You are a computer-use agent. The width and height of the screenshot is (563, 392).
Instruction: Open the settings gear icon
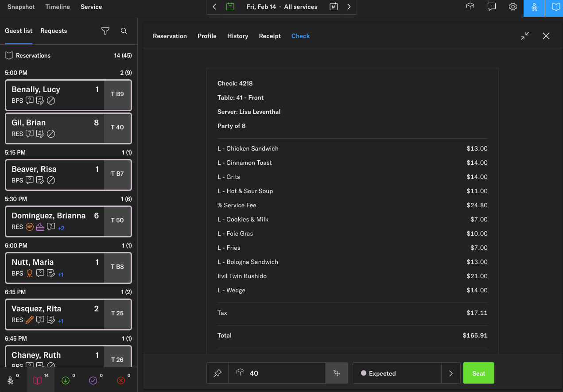(x=513, y=7)
